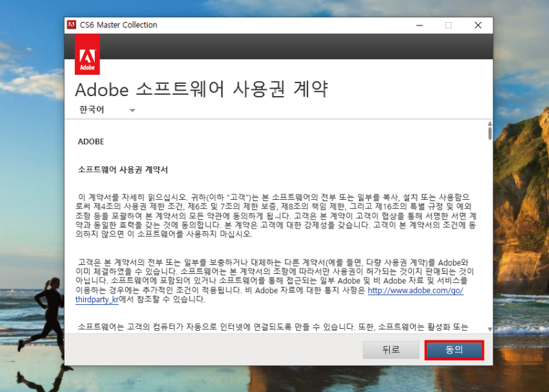
Task: Minimize the CS6 Master Collection window
Action: (x=419, y=25)
